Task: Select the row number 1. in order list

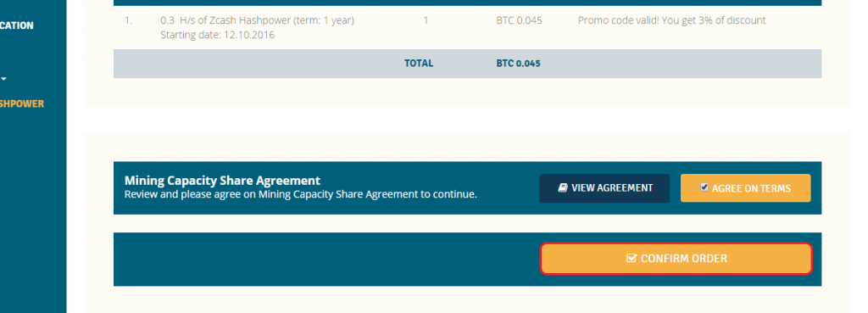Action: pos(129,20)
